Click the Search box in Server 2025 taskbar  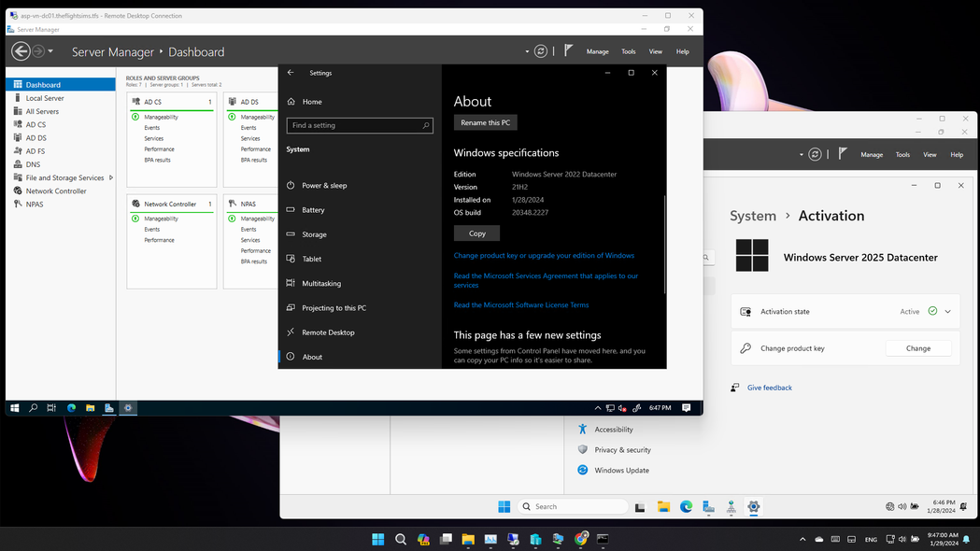coord(573,507)
